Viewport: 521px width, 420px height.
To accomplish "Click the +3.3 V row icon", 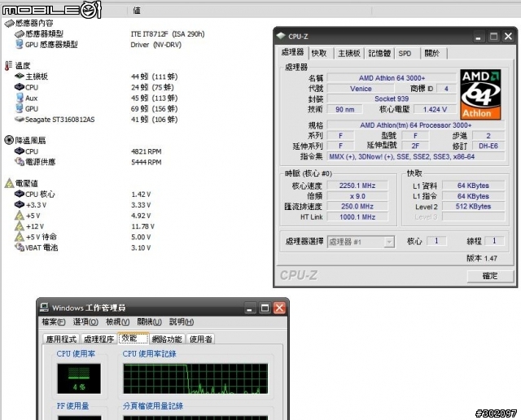I will [20, 204].
